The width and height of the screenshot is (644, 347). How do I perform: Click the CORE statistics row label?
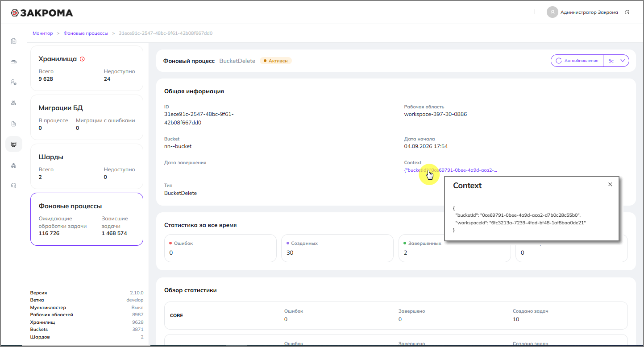[x=176, y=315]
